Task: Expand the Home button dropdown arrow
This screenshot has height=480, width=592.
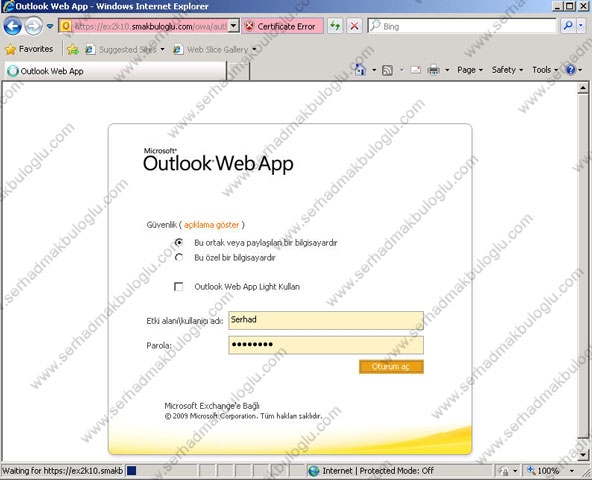Action: coord(374,70)
